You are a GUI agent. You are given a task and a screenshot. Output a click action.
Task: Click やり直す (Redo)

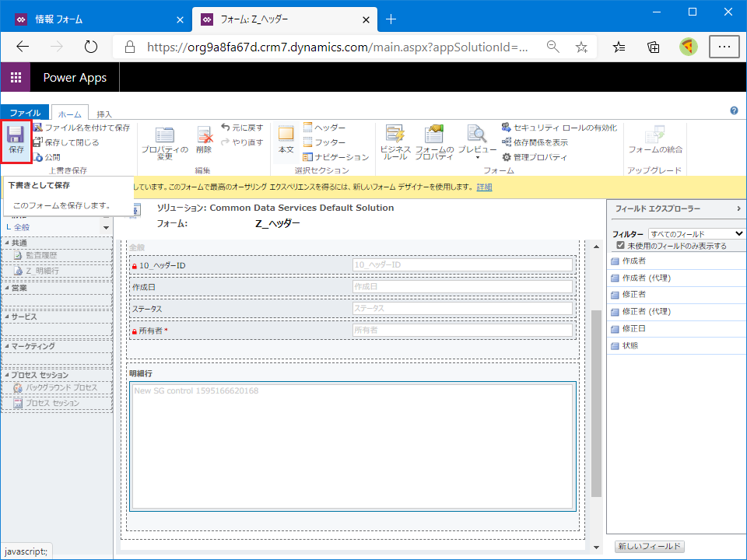click(x=242, y=142)
